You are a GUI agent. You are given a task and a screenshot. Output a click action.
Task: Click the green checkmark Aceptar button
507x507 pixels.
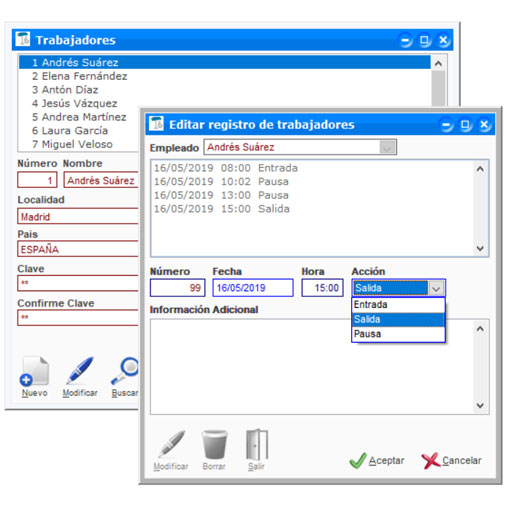[377, 461]
